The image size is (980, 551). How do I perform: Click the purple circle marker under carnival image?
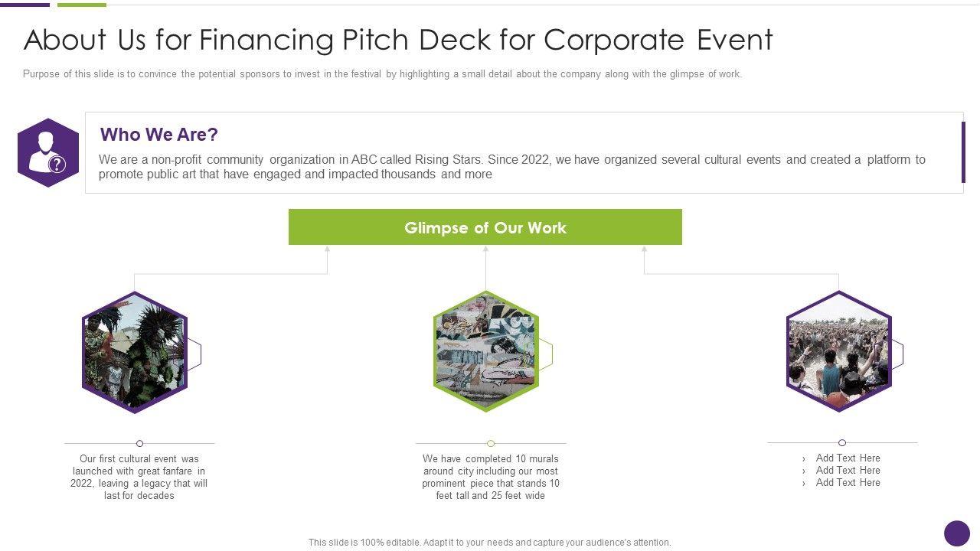coord(139,443)
